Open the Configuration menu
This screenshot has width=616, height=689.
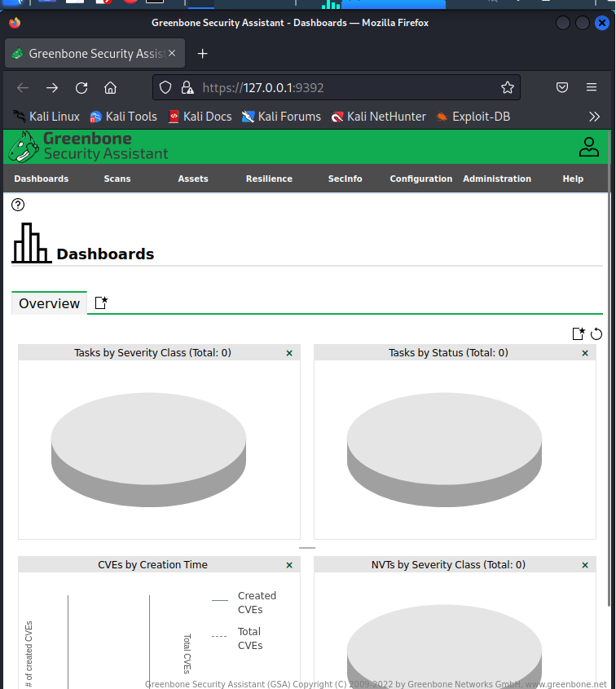pos(421,179)
